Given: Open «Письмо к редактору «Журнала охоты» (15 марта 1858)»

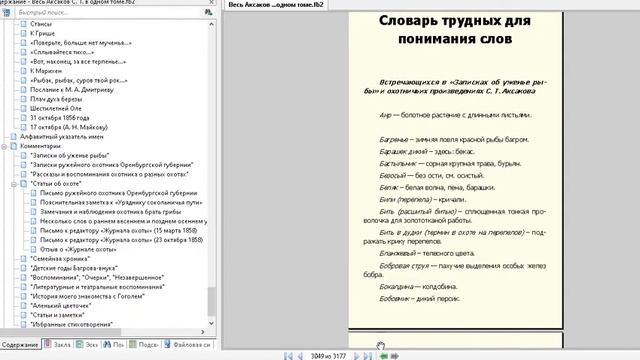Looking at the screenshot, I should (x=119, y=231).
